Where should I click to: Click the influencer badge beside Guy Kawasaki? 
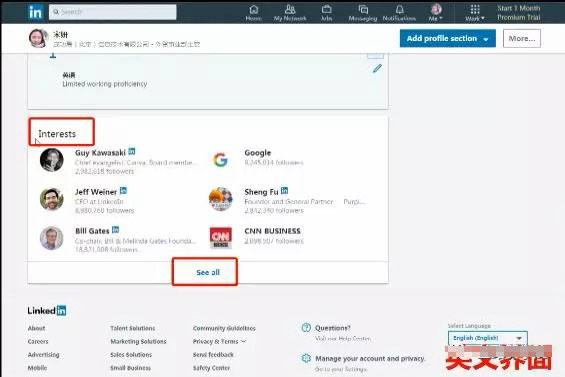132,151
